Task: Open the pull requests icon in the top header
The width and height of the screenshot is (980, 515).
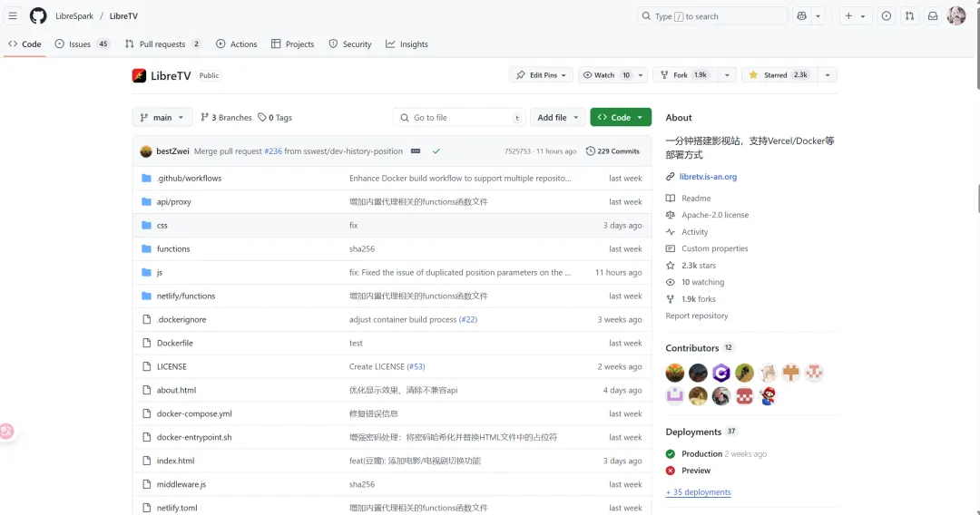Action: [x=909, y=16]
